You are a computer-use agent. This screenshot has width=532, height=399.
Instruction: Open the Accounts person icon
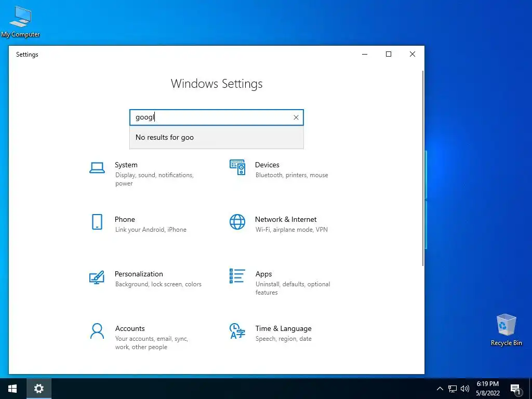click(97, 331)
